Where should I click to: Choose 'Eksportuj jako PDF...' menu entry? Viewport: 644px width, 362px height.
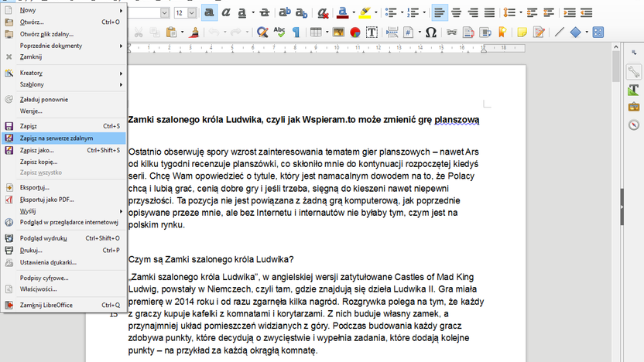tap(63, 200)
